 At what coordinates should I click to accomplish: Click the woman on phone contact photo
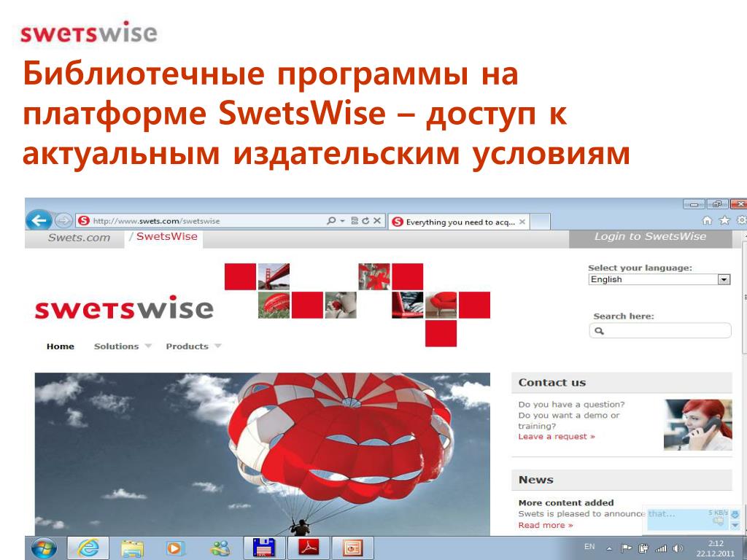pos(698,425)
